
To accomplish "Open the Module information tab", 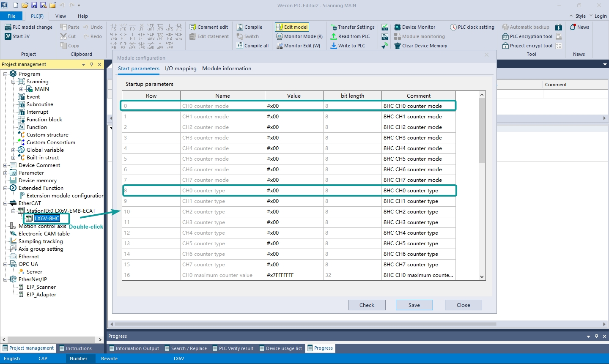I will point(227,68).
